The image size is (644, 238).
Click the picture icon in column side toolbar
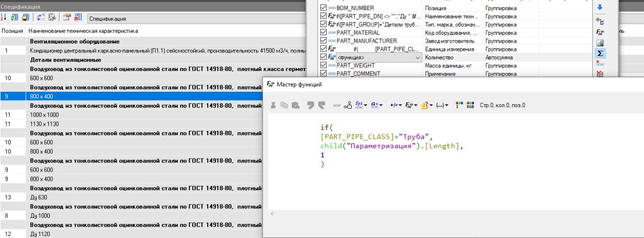[x=599, y=42]
